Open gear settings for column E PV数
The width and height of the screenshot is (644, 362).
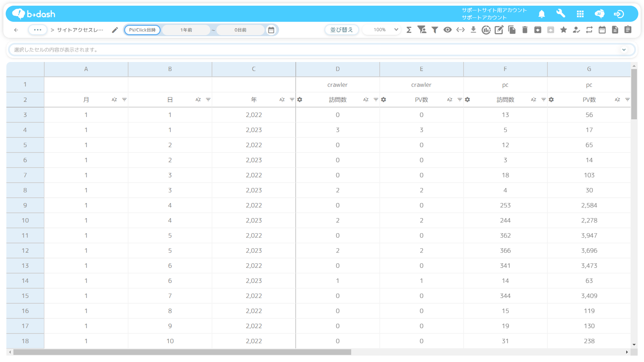[384, 100]
